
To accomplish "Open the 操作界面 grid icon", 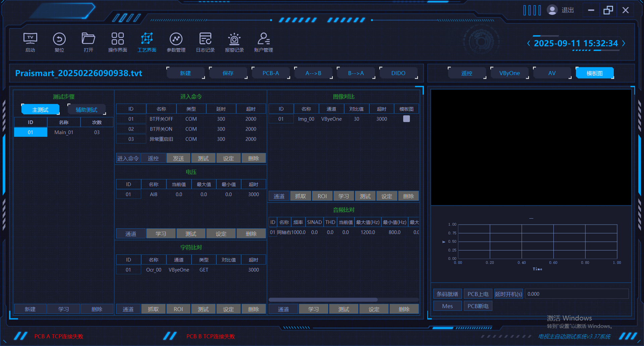I will tap(117, 40).
